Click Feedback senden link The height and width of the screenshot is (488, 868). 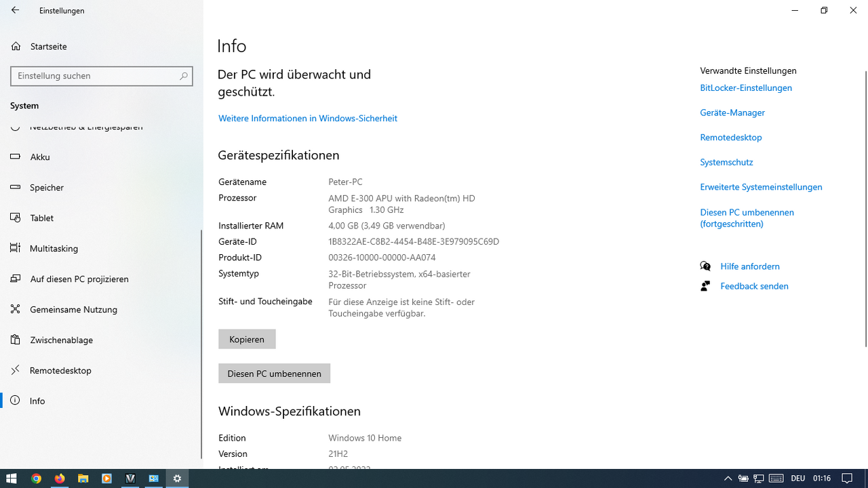pyautogui.click(x=754, y=286)
